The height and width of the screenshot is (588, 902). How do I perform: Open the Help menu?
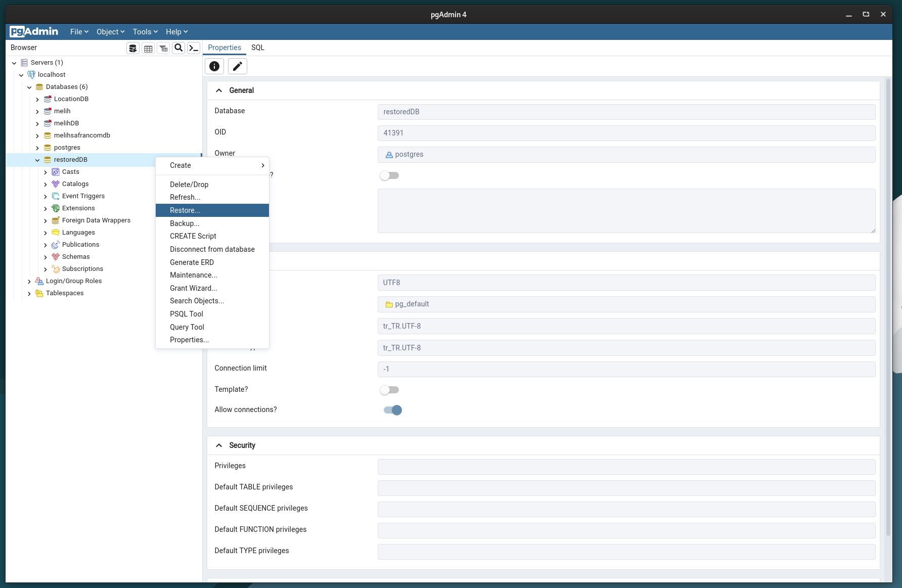pyautogui.click(x=177, y=31)
